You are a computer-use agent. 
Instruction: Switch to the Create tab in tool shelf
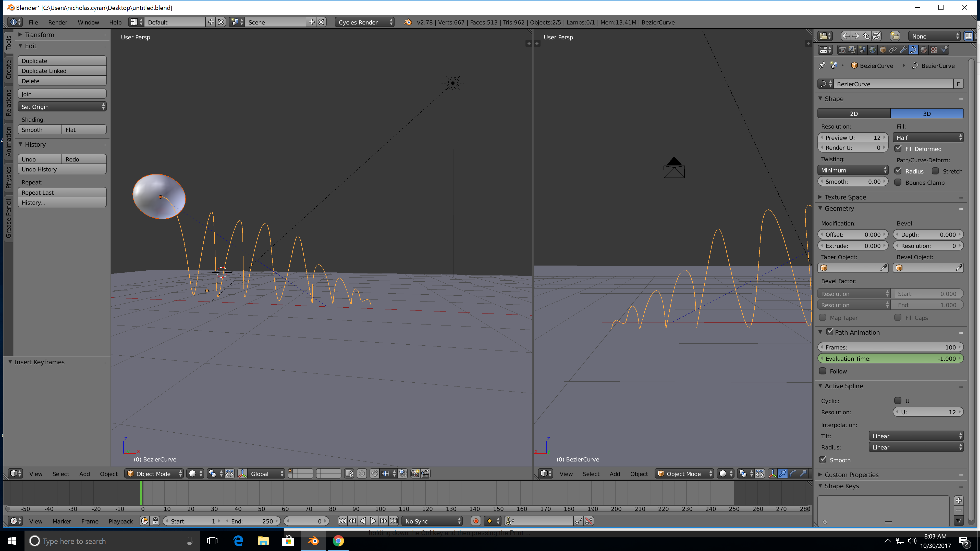pyautogui.click(x=8, y=70)
